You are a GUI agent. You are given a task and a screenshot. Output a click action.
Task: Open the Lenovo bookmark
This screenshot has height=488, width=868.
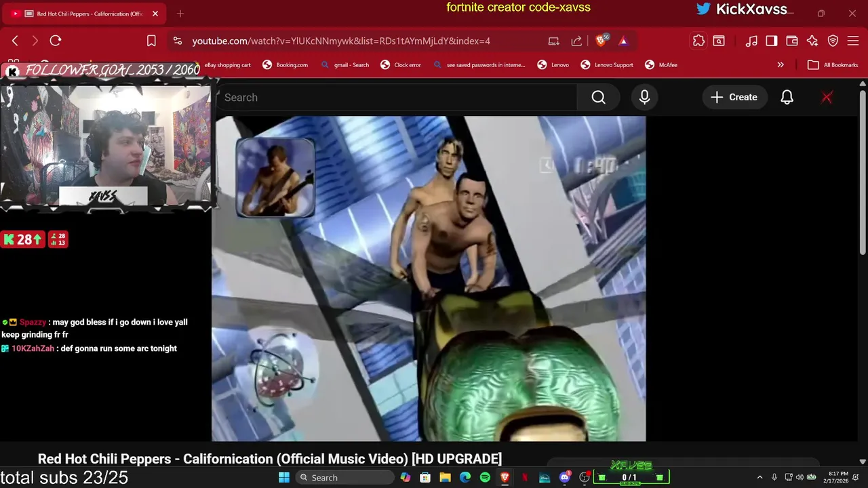(553, 65)
